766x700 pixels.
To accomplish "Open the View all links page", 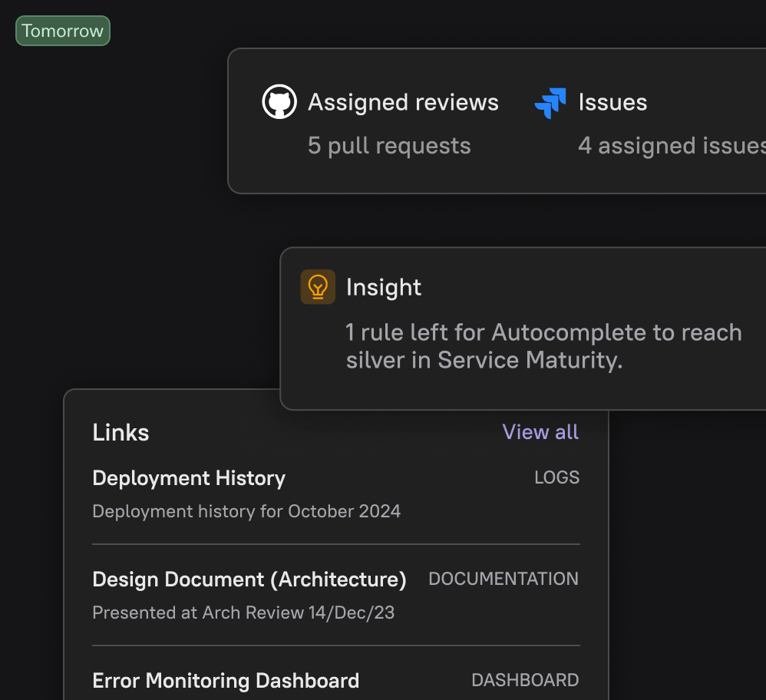I will coord(540,431).
